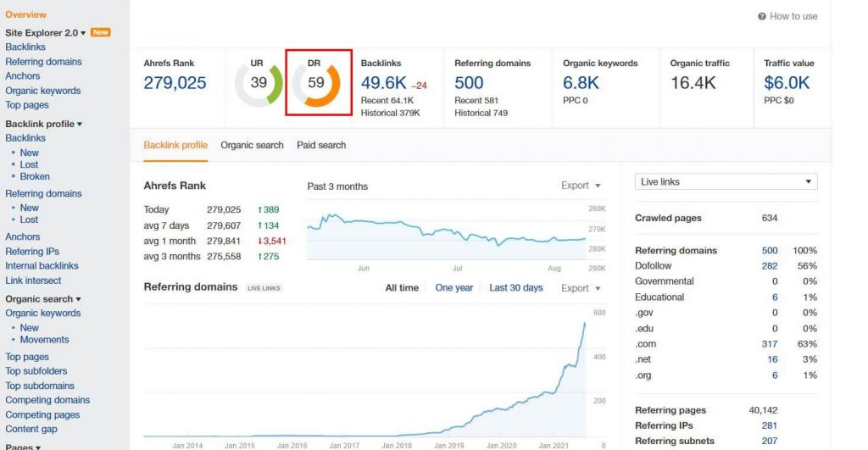Open Movements under Organic keywords
The image size is (868, 450).
click(x=44, y=340)
